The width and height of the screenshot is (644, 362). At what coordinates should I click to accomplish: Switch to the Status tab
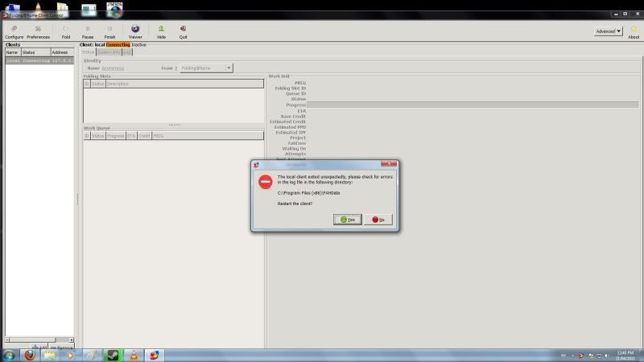[88, 52]
